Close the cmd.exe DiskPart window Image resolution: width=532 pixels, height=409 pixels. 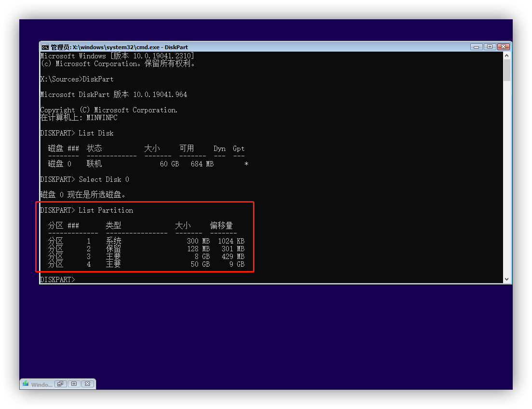tap(504, 47)
